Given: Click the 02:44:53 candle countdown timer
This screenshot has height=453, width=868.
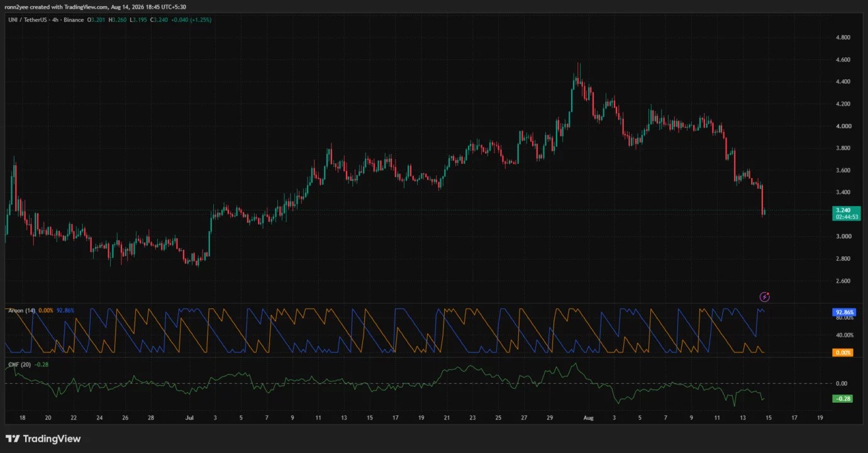Looking at the screenshot, I should pos(845,217).
